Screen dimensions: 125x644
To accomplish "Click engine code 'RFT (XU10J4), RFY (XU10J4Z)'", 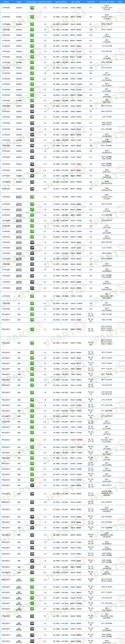I will tap(107, 440).
